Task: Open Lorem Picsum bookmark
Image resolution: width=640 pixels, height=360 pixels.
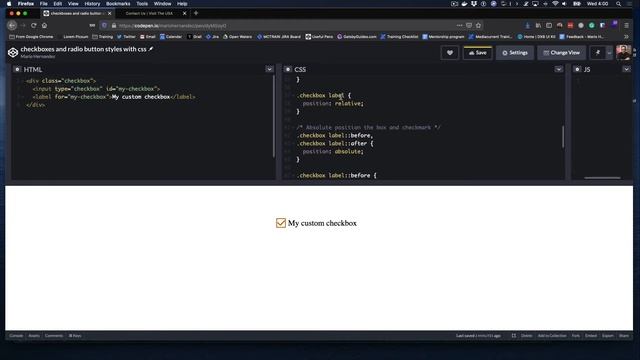Action: (73, 37)
